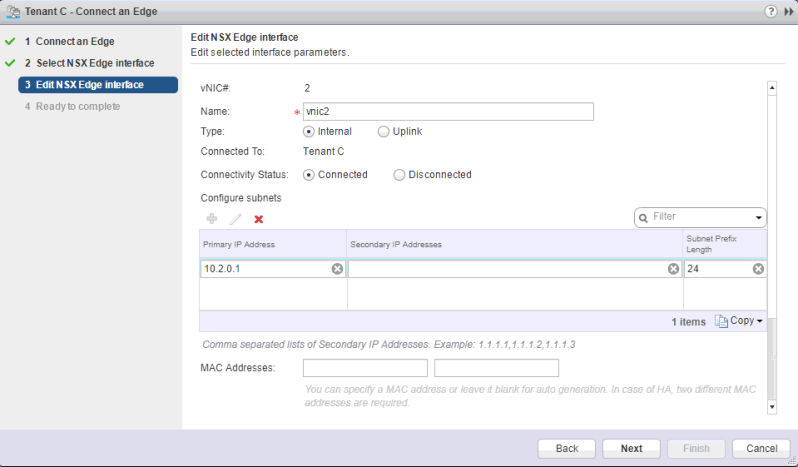
Task: Set connectivity status to Connected
Action: pyautogui.click(x=309, y=175)
